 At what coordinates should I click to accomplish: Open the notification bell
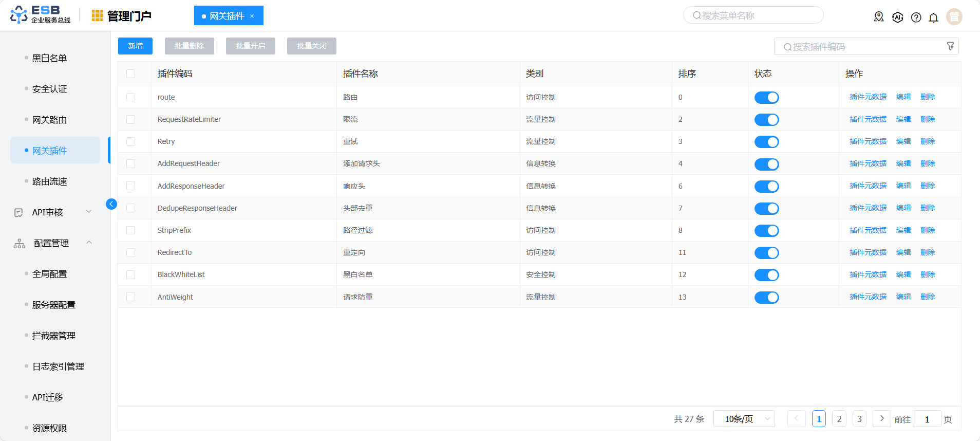pyautogui.click(x=933, y=17)
